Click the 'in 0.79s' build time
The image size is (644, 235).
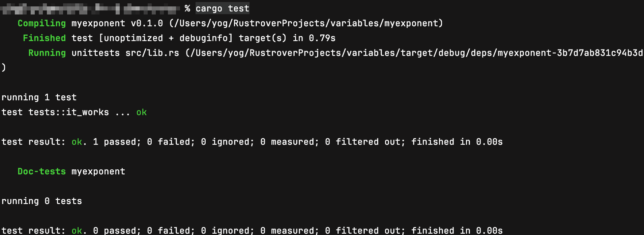(x=314, y=38)
